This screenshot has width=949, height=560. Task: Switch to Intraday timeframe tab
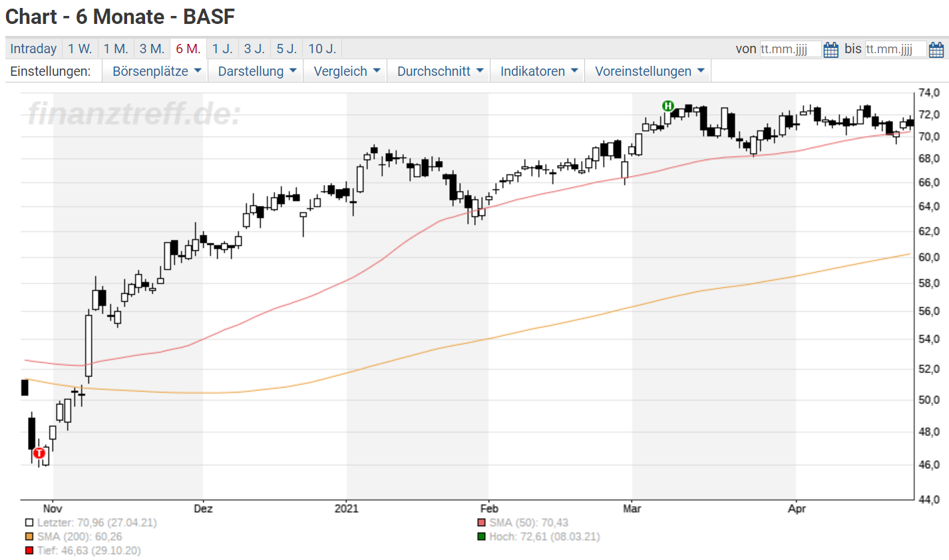pos(33,49)
